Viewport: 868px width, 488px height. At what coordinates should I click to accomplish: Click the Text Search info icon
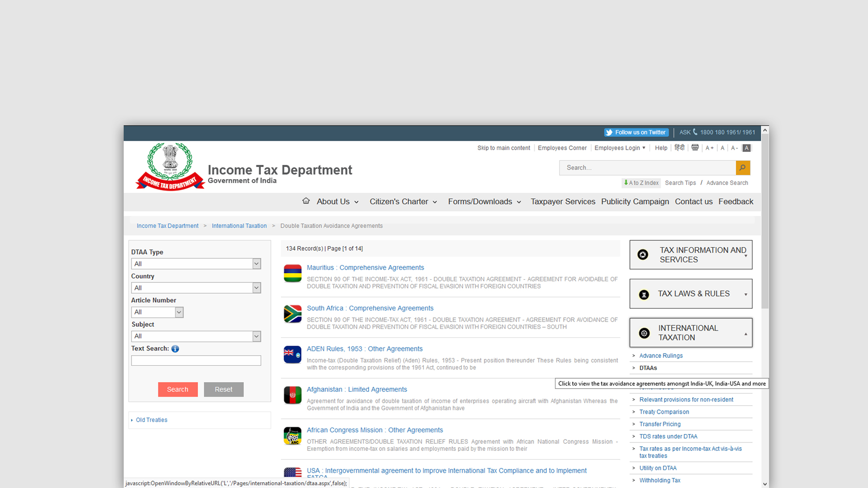175,349
